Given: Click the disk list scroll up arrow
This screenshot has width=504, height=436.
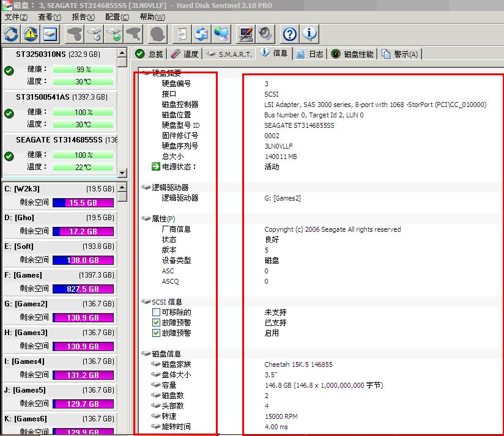Looking at the screenshot, I should [122, 53].
